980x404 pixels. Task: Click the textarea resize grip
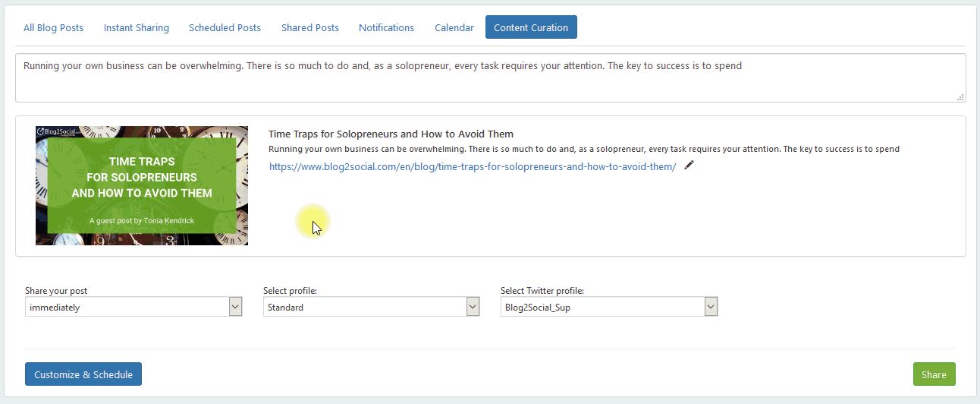(x=960, y=96)
